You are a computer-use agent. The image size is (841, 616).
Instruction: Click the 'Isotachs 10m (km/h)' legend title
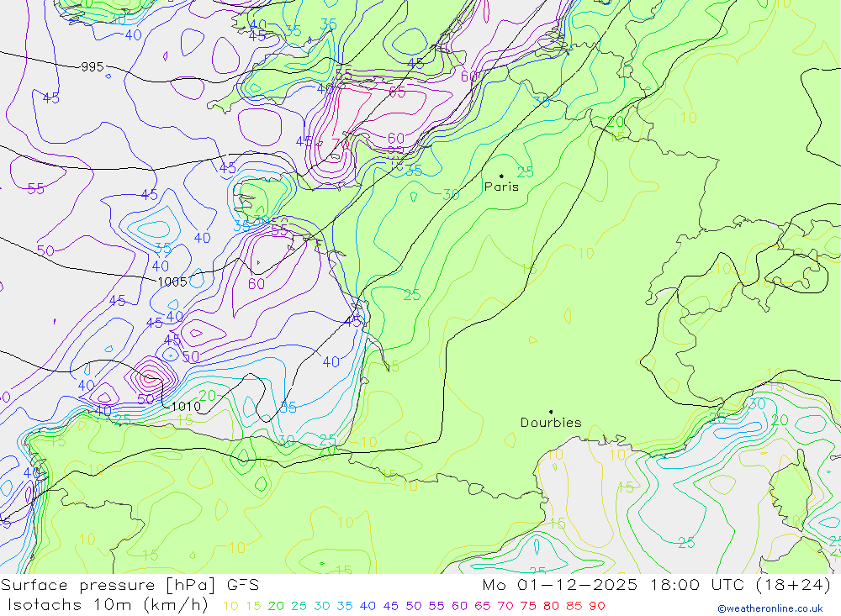108,605
